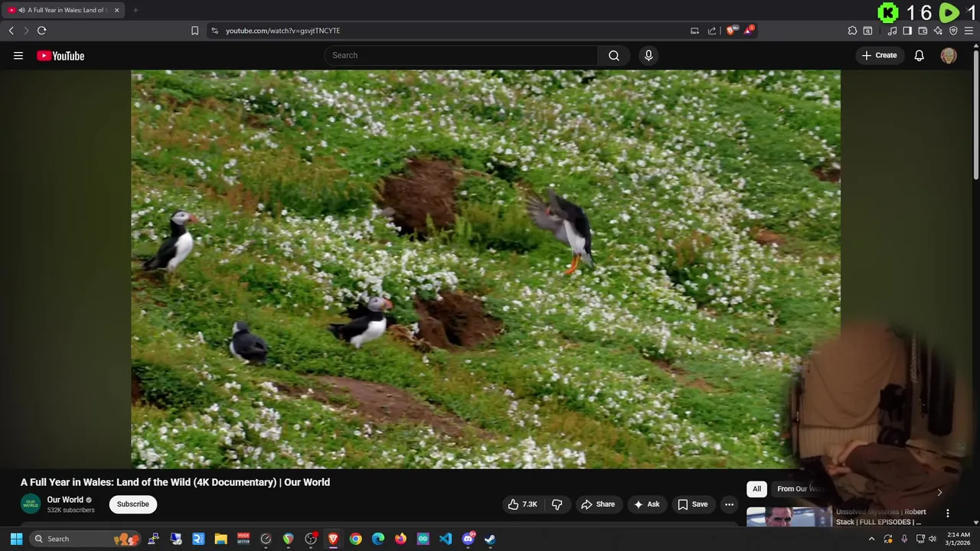Open the Our World channel name link
980x551 pixels.
point(65,500)
